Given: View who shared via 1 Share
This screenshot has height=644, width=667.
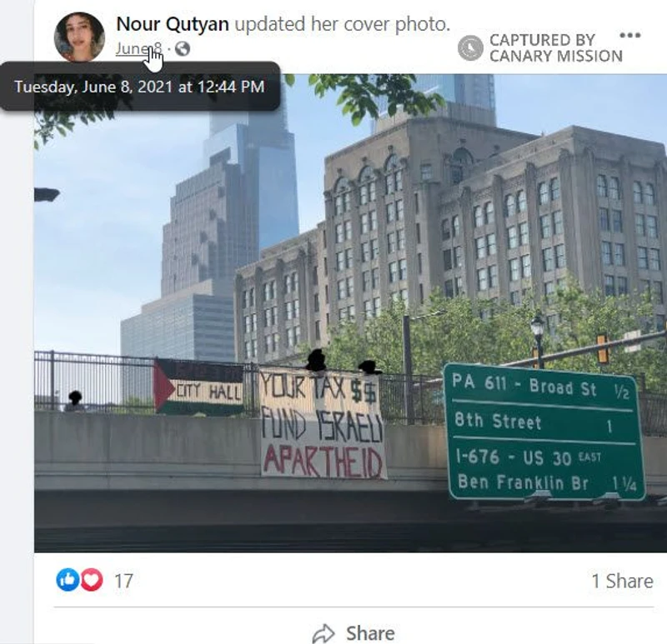Looking at the screenshot, I should point(622,581).
